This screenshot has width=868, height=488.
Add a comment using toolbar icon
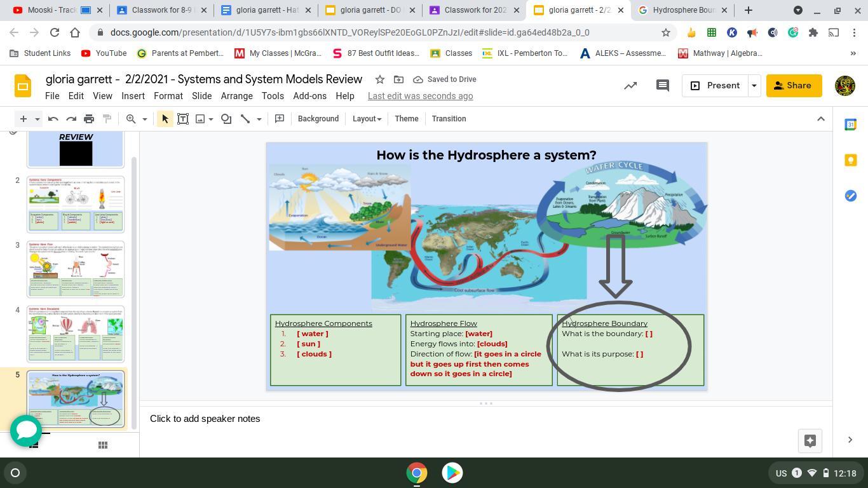(280, 119)
